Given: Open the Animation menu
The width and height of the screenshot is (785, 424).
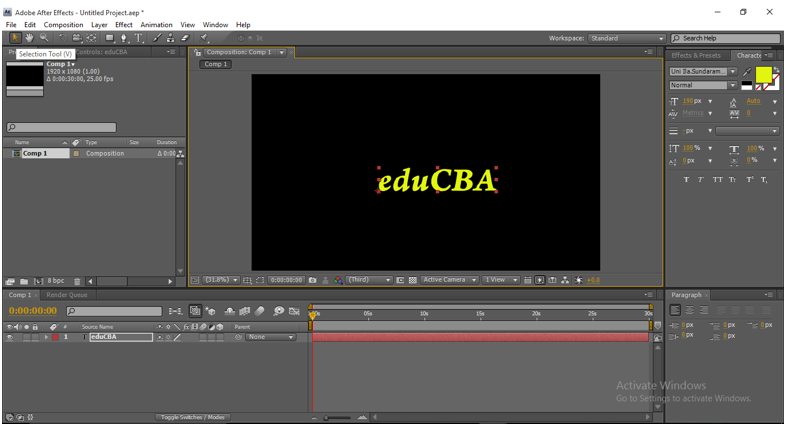Looking at the screenshot, I should point(156,25).
